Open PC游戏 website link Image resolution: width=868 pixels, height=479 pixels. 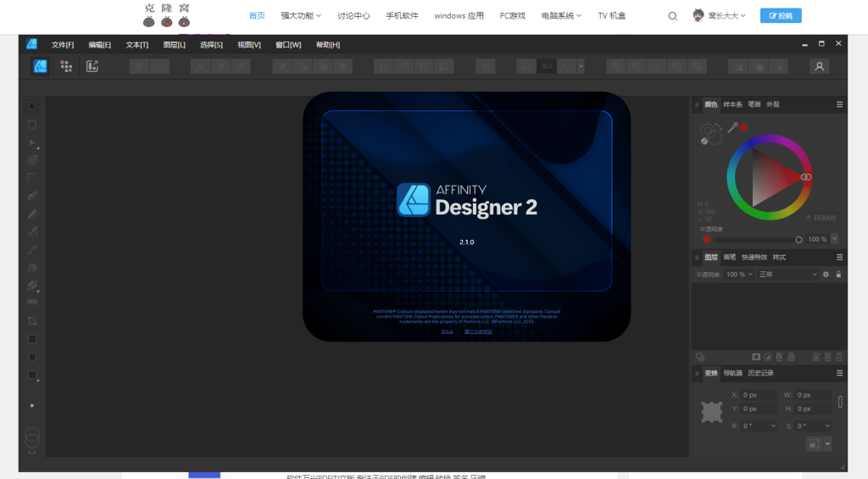click(513, 15)
